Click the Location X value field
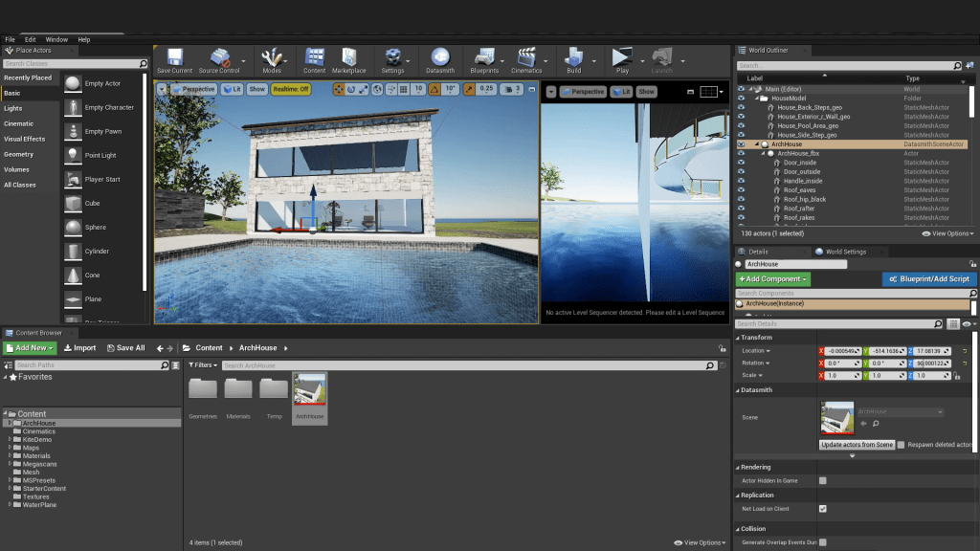 point(841,351)
